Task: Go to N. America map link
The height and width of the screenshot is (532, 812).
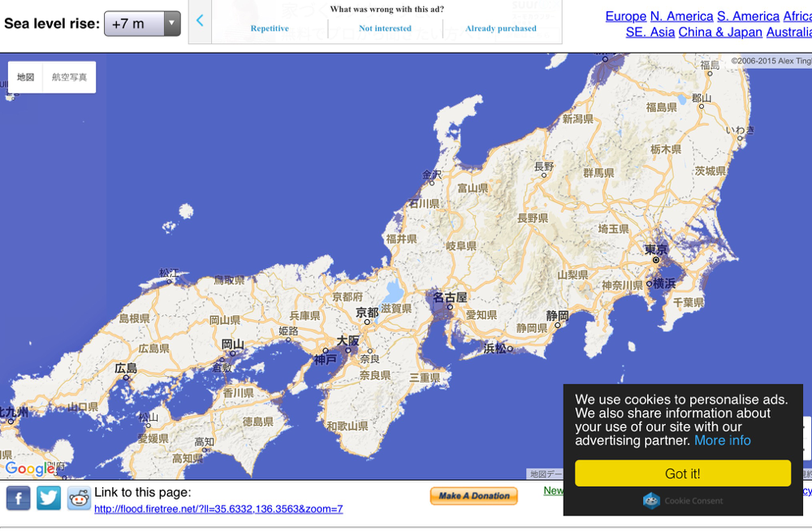Action: 681,16
